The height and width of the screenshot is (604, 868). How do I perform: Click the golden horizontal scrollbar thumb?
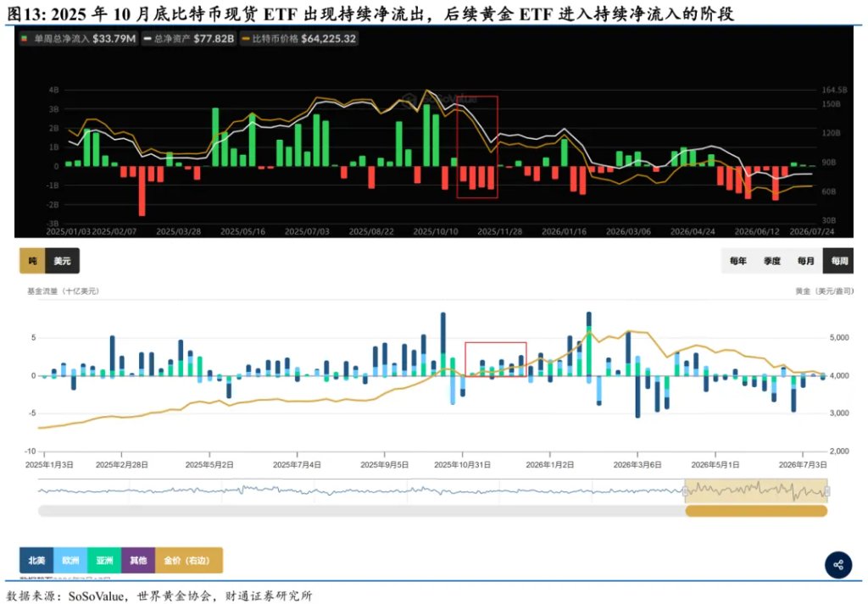click(756, 511)
